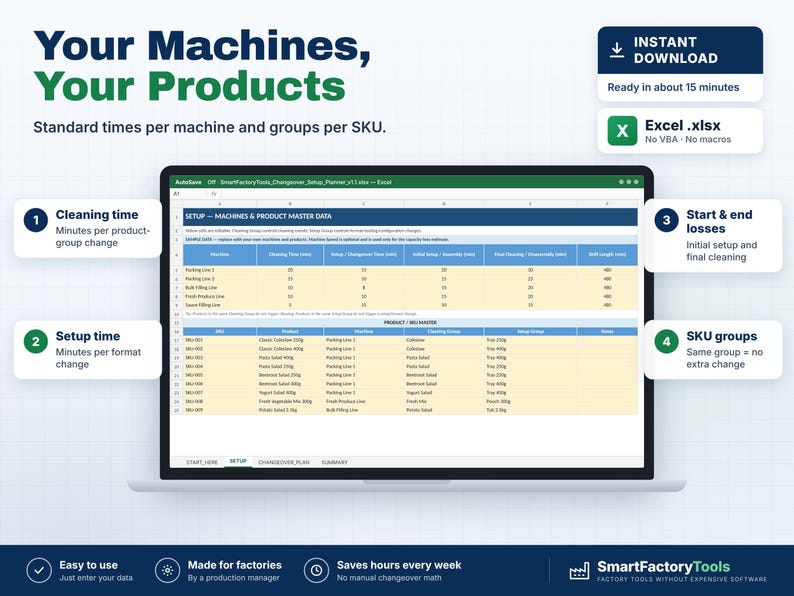Viewport: 794px width, 596px height.
Task: Click the SKU groups callout heading
Action: click(722, 336)
